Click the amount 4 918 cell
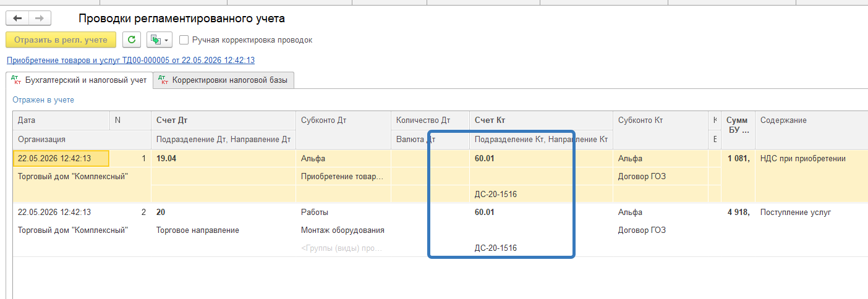The width and height of the screenshot is (868, 299). [738, 212]
